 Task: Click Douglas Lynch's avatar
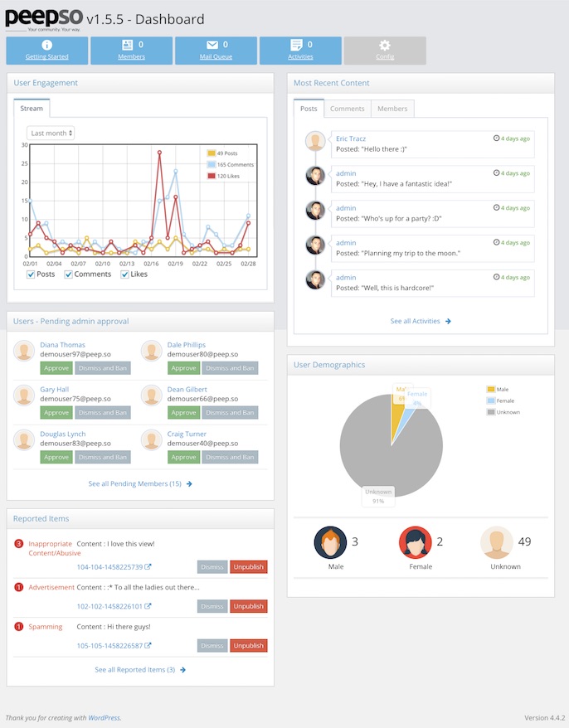pyautogui.click(x=24, y=440)
